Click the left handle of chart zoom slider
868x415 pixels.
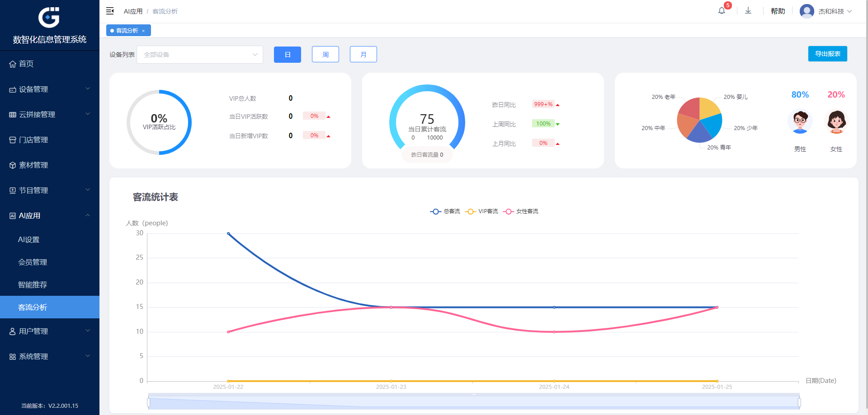click(148, 402)
